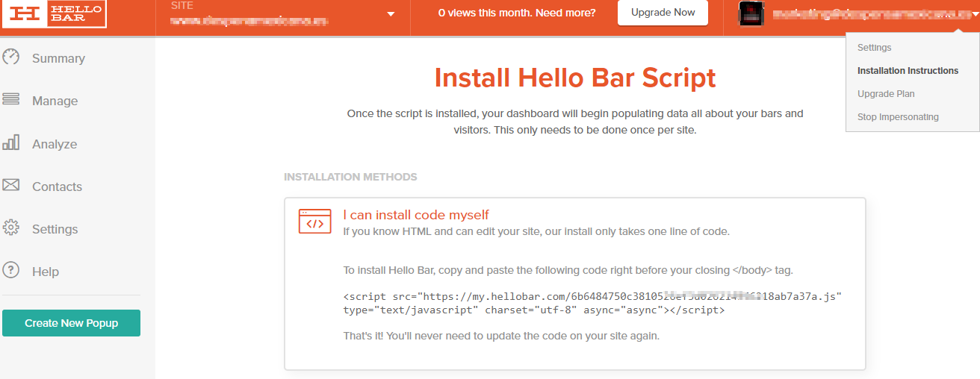
Task: Click 'That's it!' confirmation text
Action: pyautogui.click(x=501, y=336)
